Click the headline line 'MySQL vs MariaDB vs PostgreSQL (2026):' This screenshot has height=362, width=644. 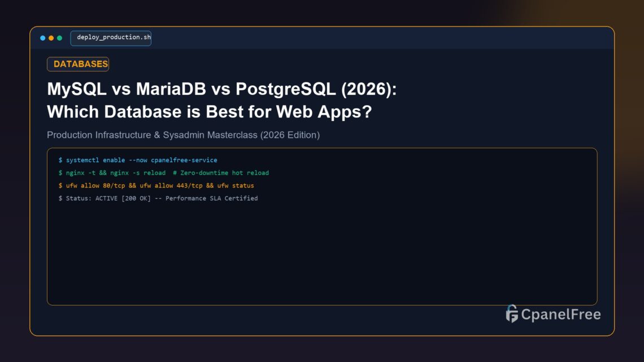(x=222, y=89)
